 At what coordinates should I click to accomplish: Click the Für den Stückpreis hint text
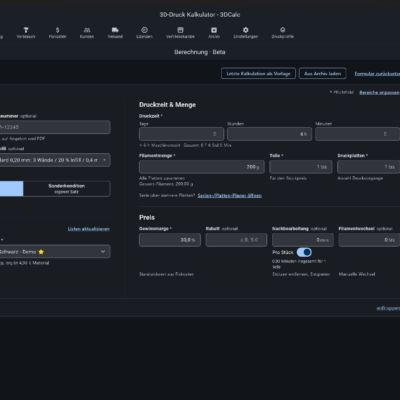[288, 178]
